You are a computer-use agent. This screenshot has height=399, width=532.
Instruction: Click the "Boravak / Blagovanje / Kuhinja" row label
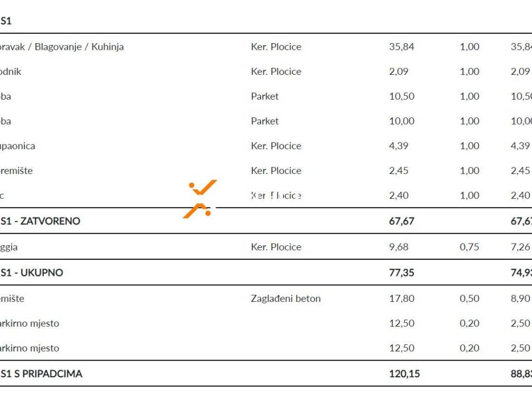pos(62,47)
